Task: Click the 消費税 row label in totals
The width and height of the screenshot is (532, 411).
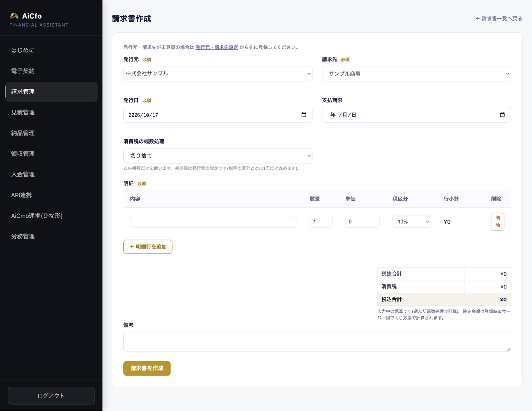Action: click(x=389, y=286)
